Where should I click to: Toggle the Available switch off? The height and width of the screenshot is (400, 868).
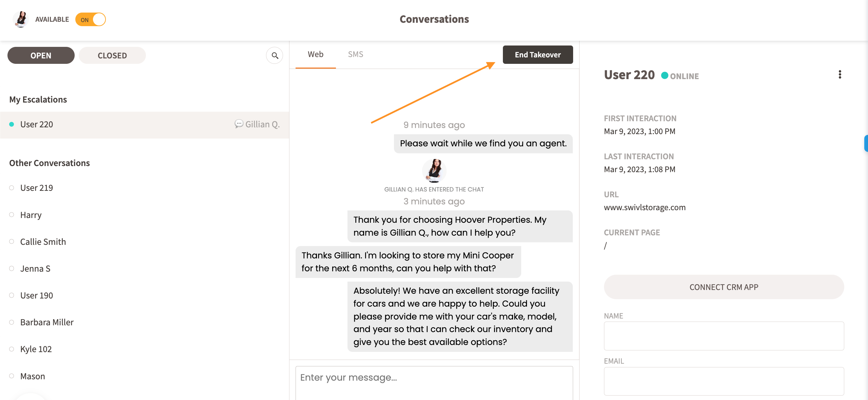click(x=91, y=19)
